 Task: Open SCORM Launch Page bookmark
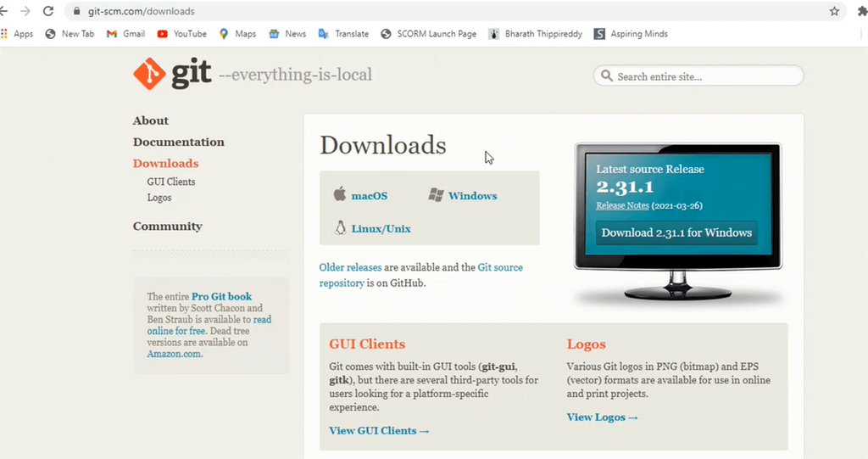428,34
